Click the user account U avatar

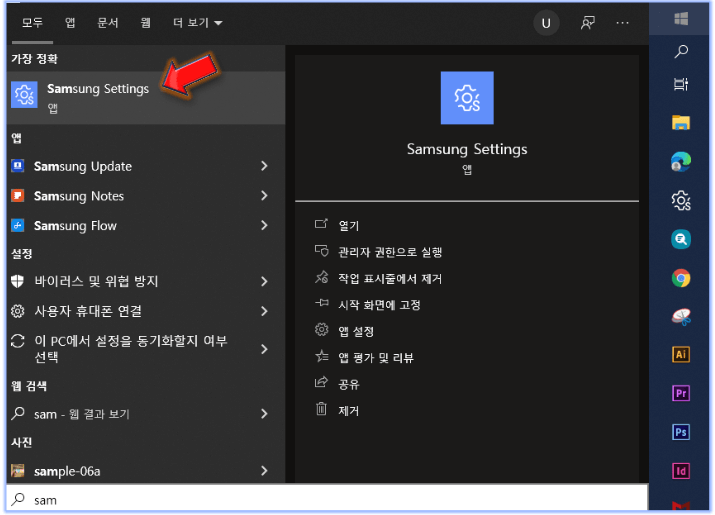click(x=546, y=23)
